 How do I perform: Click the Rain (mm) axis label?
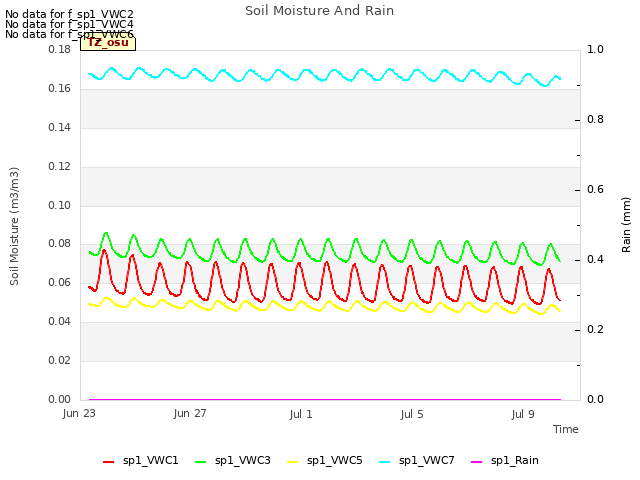tap(626, 225)
